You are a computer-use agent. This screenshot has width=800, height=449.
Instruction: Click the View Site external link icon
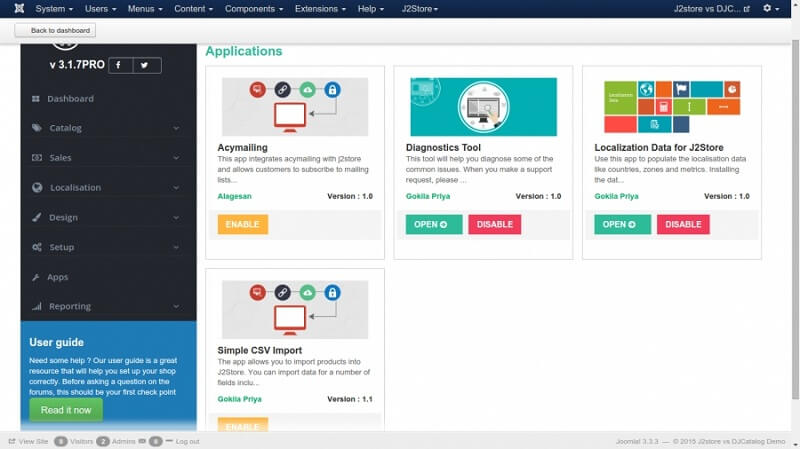point(12,441)
